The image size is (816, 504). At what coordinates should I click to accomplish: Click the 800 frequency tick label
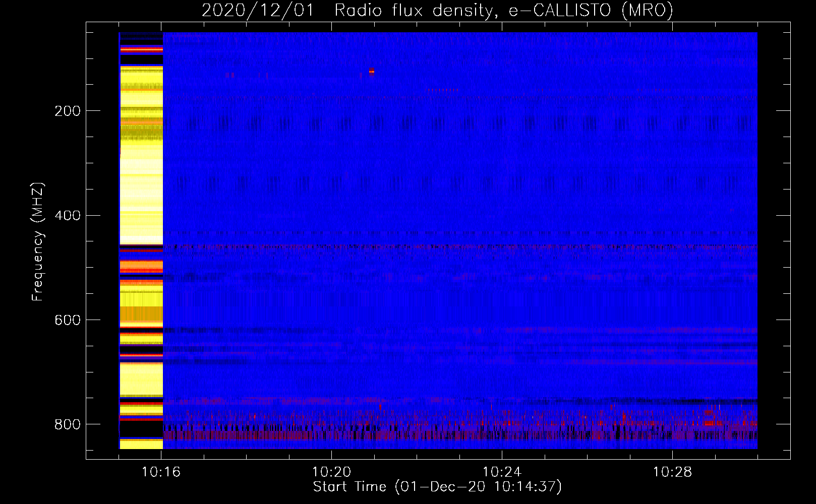click(68, 424)
